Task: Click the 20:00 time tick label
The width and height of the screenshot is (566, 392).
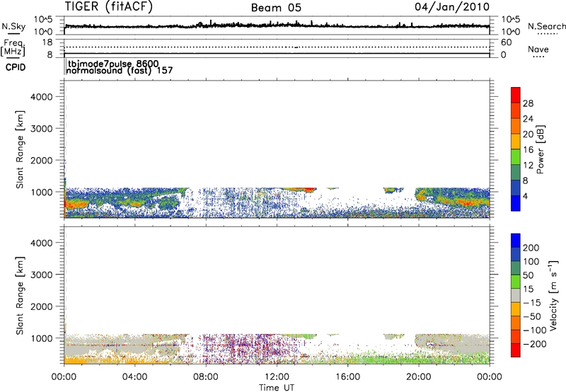Action: [419, 377]
